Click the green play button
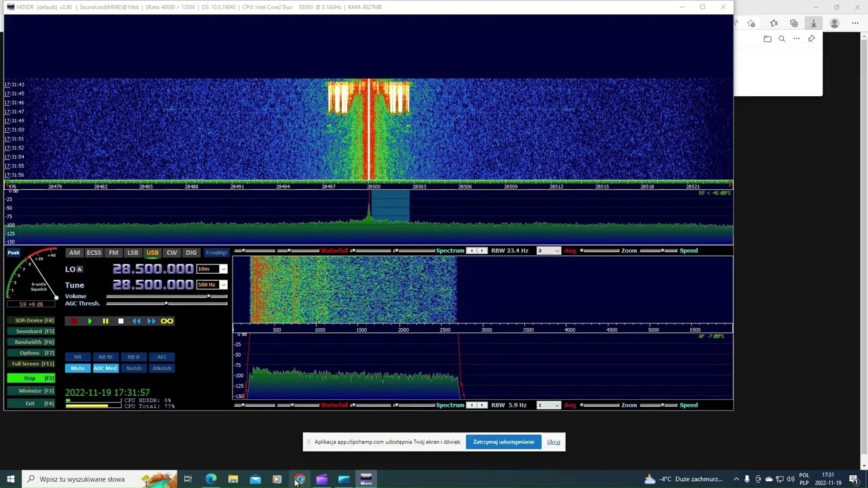Viewport: 868px width, 488px height. coord(90,321)
